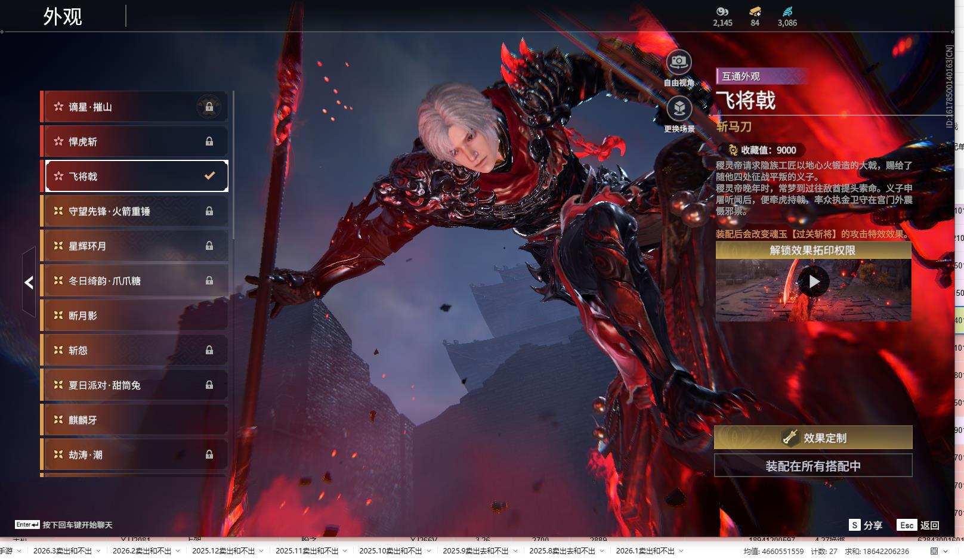964x560 pixels.
Task: Switch to the 2026.2卖出和不出 sheet tab
Action: click(142, 551)
